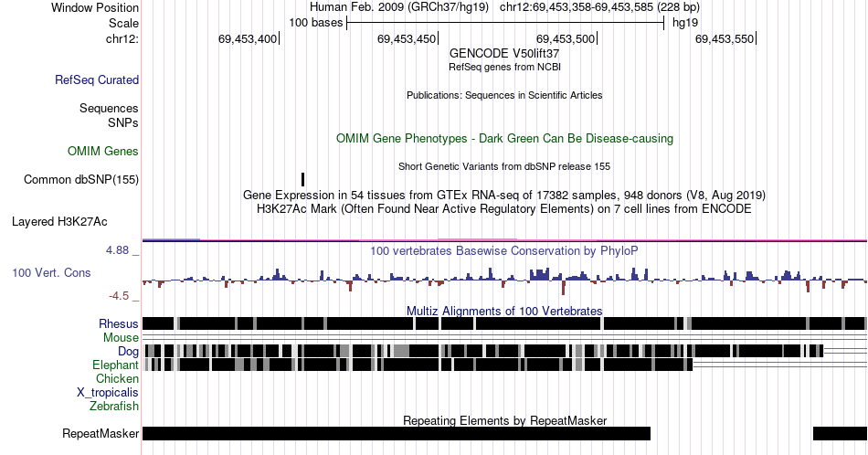The image size is (868, 455).
Task: Click the OMIM Genes track label
Action: [103, 151]
